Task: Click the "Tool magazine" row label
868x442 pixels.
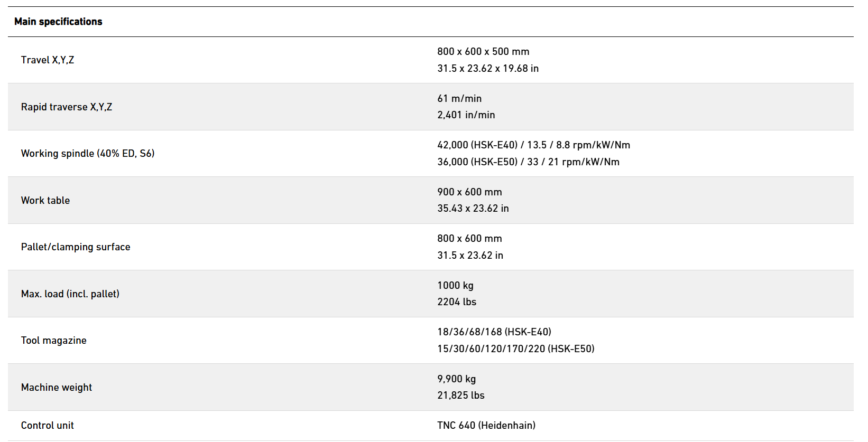Action: pos(54,341)
